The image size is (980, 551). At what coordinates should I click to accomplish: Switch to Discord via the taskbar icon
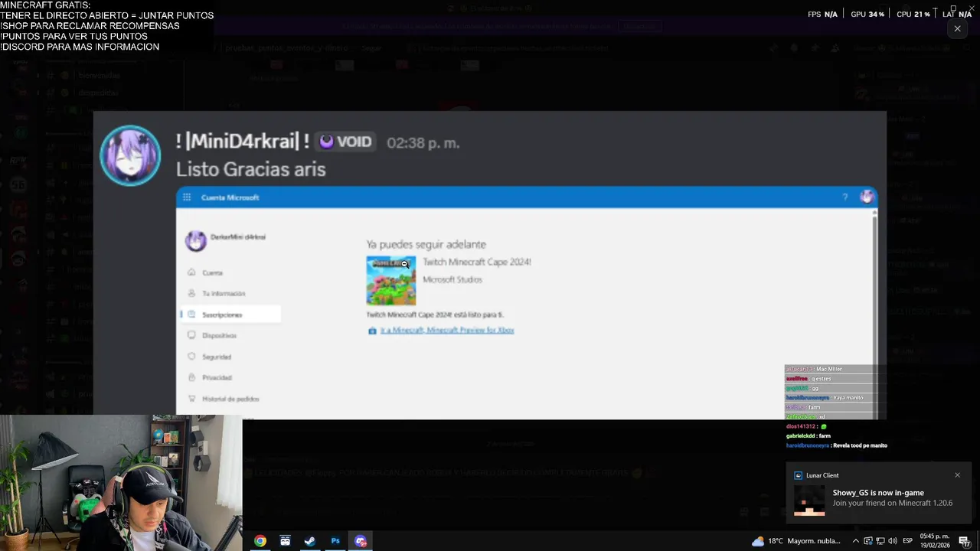click(x=361, y=541)
